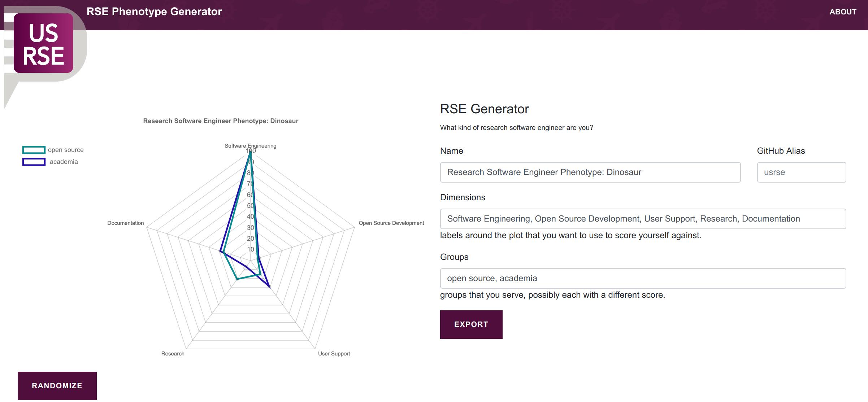The width and height of the screenshot is (868, 402).
Task: Click the RSE Phenotype Generator title
Action: coord(154,12)
